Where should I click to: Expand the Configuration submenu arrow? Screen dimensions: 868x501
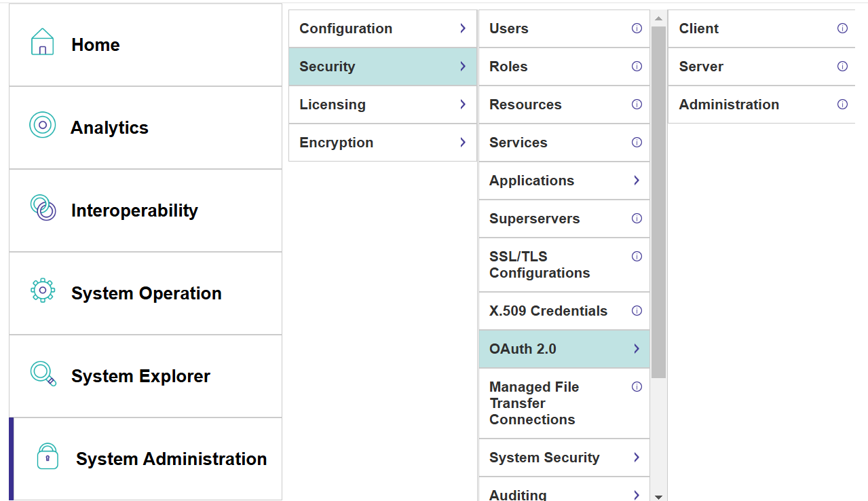pyautogui.click(x=463, y=29)
